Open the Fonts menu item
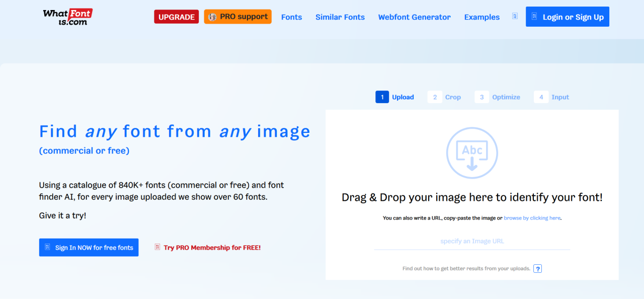 pos(291,17)
